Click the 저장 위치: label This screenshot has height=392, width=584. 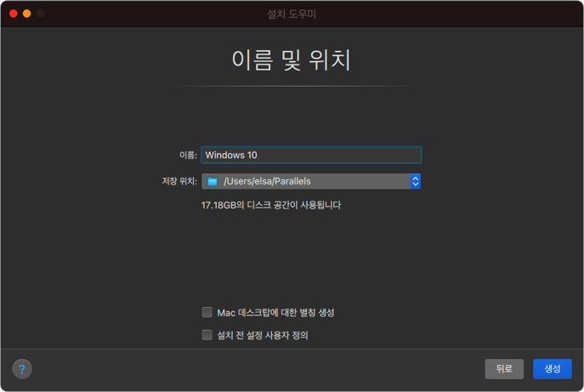coord(179,181)
